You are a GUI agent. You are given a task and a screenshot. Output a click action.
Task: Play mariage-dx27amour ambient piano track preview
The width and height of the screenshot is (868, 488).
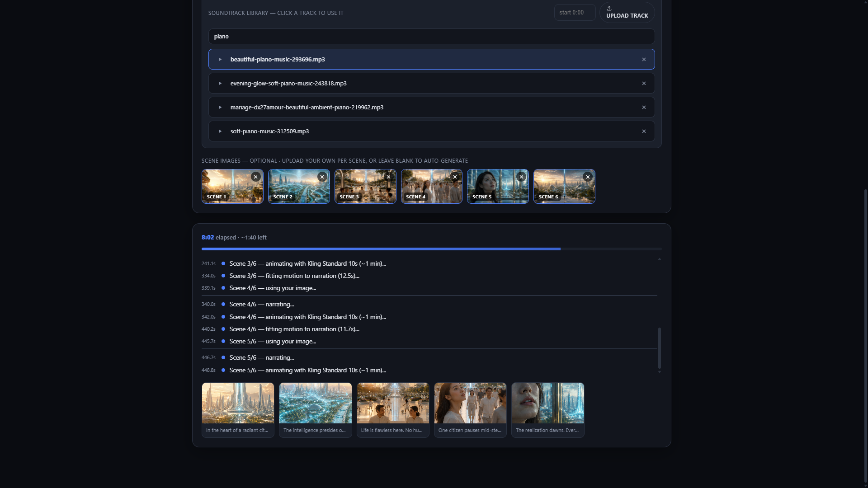tap(220, 107)
